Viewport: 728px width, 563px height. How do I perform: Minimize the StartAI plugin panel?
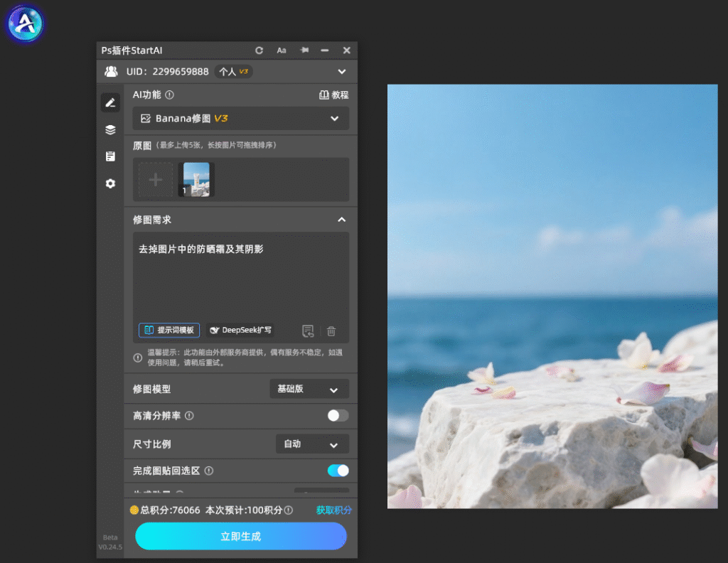(324, 50)
